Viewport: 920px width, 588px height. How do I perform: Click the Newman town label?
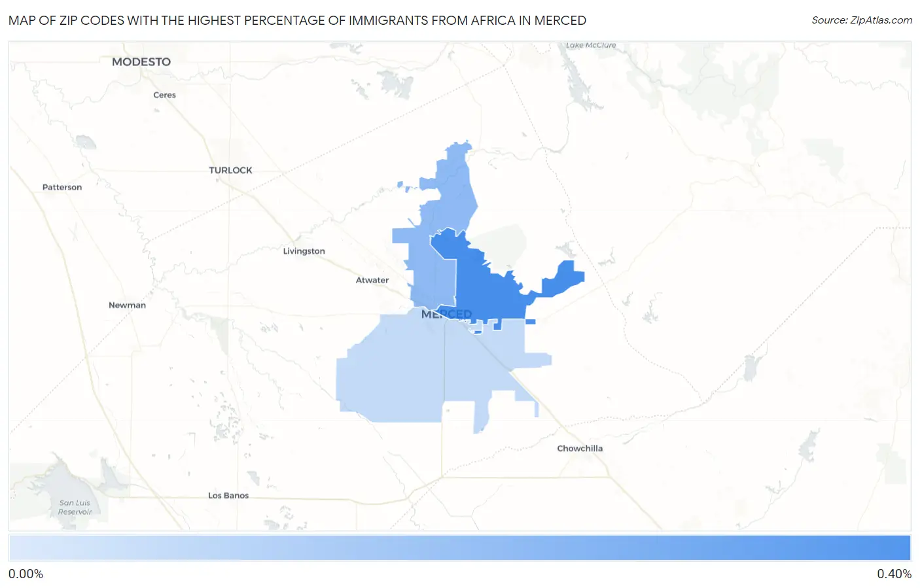point(127,305)
